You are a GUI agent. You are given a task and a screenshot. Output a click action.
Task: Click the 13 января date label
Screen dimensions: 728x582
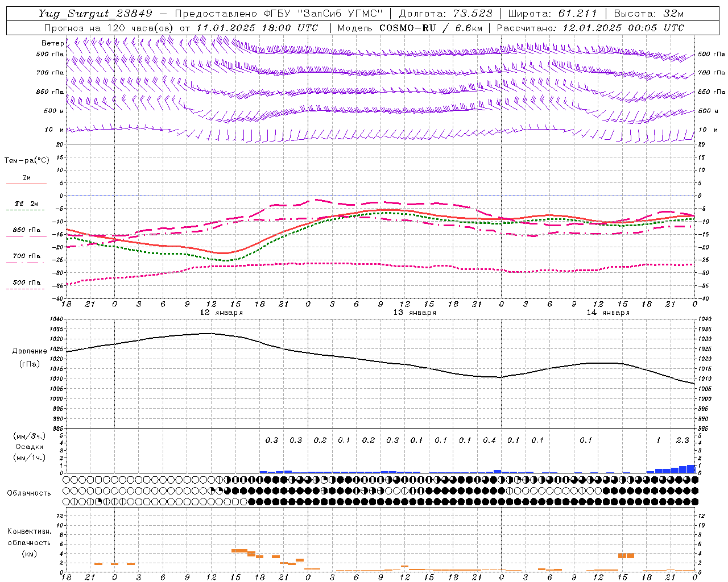(415, 313)
